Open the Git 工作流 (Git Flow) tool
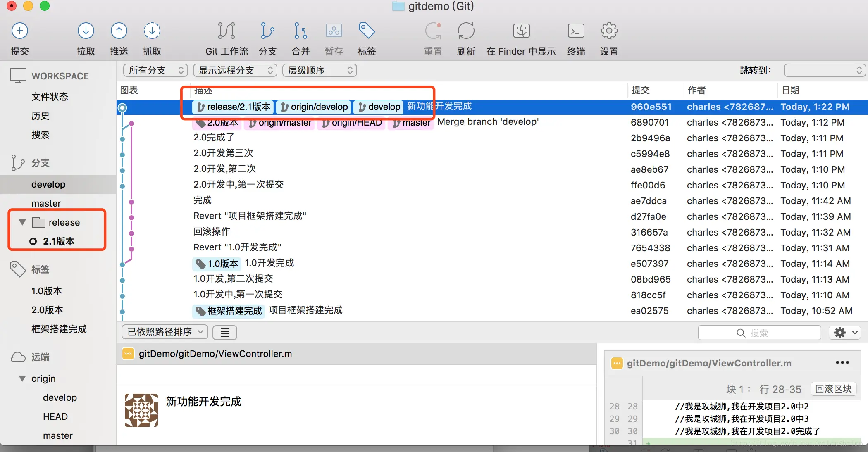The image size is (868, 452). [227, 31]
